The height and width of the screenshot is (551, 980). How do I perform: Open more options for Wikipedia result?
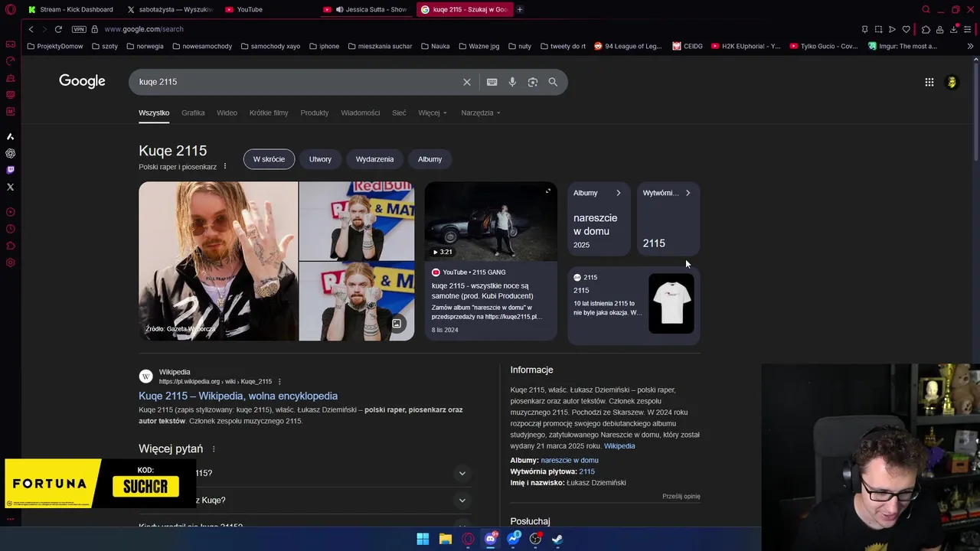279,381
